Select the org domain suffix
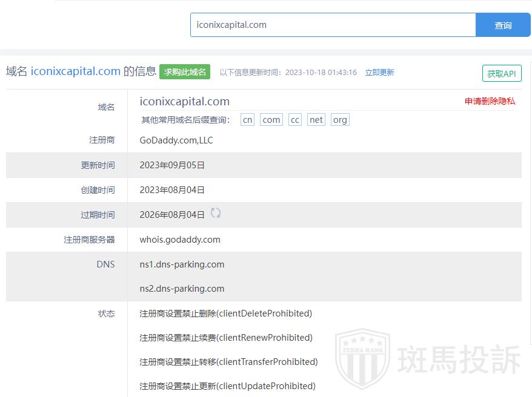 coord(340,120)
